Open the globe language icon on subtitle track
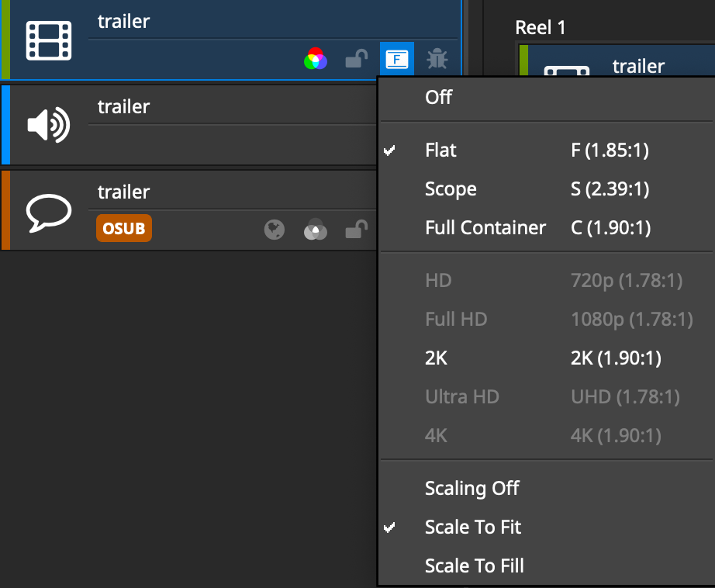 tap(275, 230)
